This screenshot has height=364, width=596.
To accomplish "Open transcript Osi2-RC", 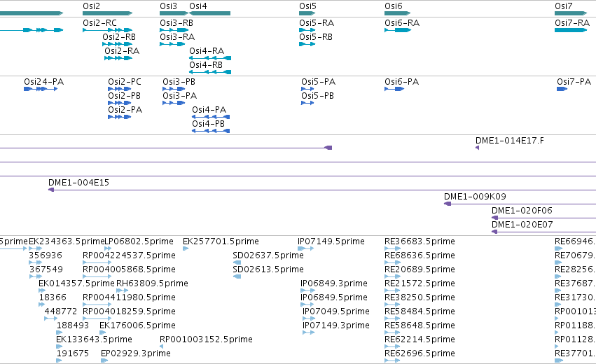I will pyautogui.click(x=99, y=23).
